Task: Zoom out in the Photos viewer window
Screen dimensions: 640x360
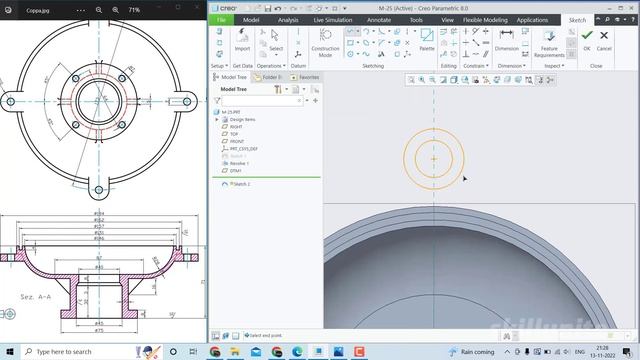Action: point(99,10)
